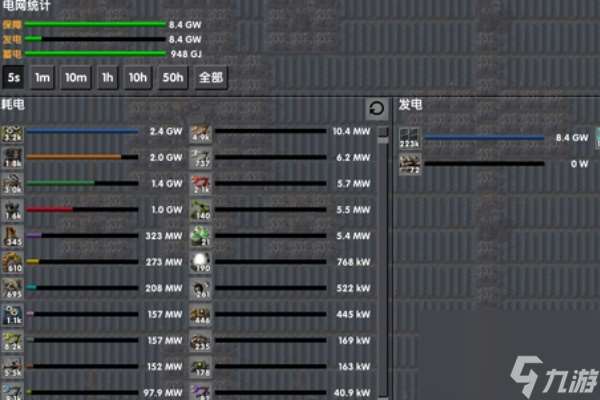Click the 10.4 MW consumption value
Screen dimensions: 600x400
point(351,132)
